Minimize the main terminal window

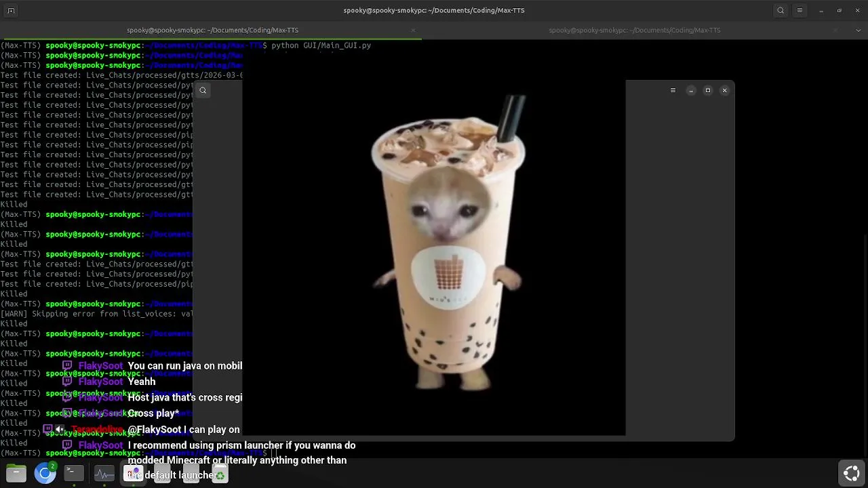[821, 10]
